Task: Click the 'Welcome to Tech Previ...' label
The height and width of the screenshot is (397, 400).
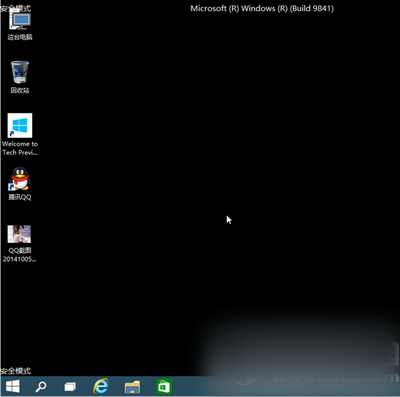Action: [x=20, y=148]
